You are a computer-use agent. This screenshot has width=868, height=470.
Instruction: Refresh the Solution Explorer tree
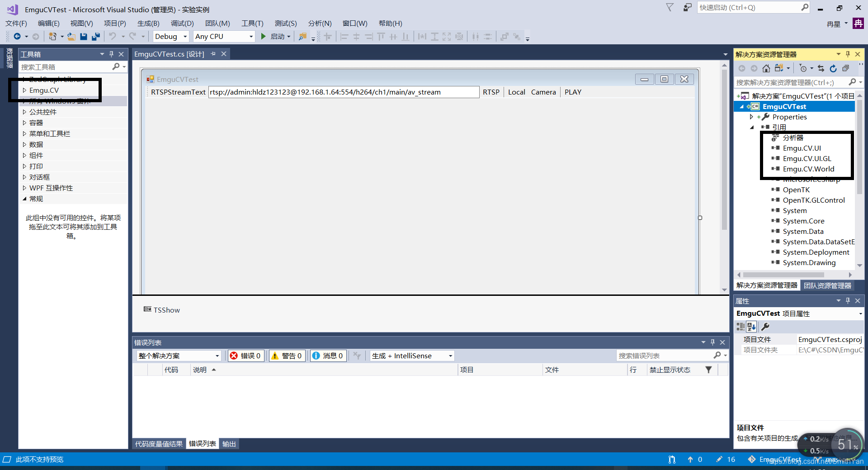(833, 68)
